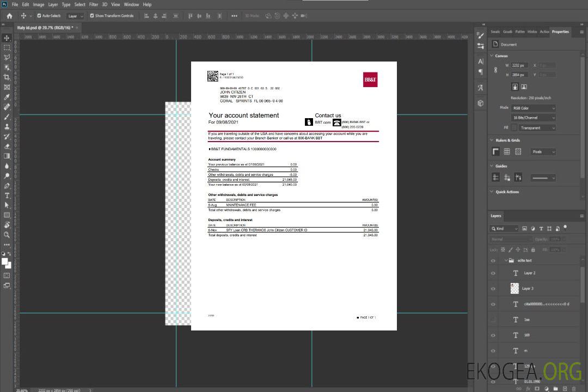Switch to the Actions panel tab
Image resolution: width=588 pixels, height=392 pixels.
tap(544, 32)
